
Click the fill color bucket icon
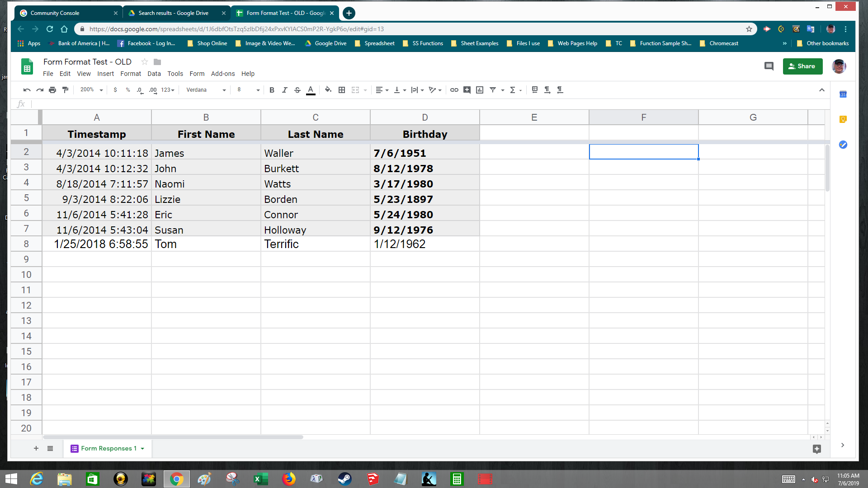click(x=328, y=90)
